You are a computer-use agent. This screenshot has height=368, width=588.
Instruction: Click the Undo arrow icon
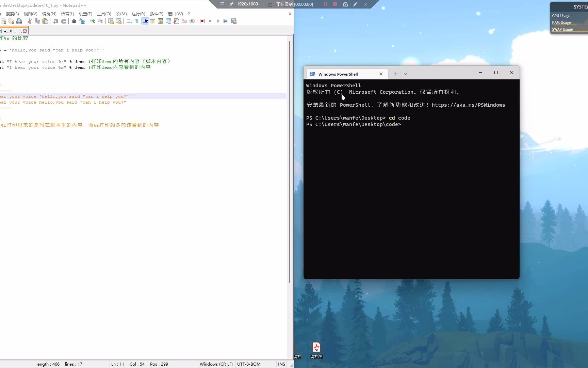click(56, 21)
